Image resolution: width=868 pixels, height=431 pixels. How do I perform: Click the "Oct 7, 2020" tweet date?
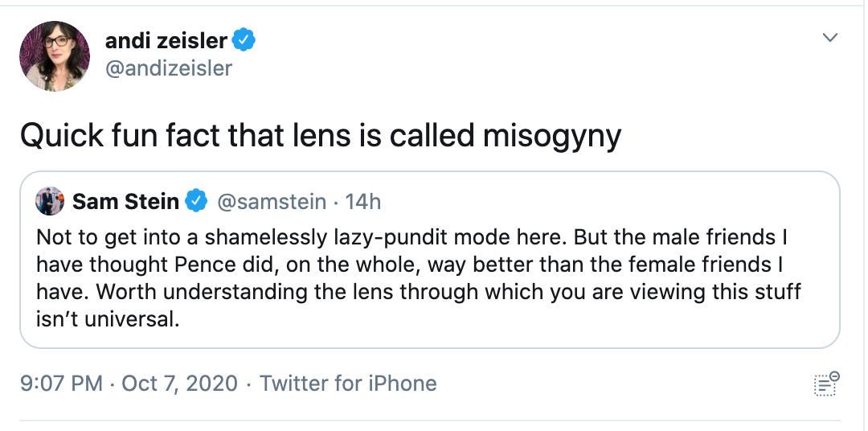click(x=179, y=383)
